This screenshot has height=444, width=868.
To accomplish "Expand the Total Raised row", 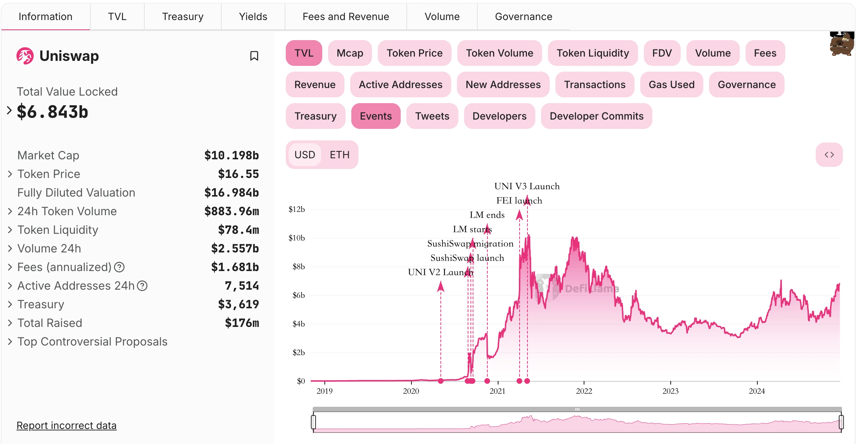I will coord(10,323).
